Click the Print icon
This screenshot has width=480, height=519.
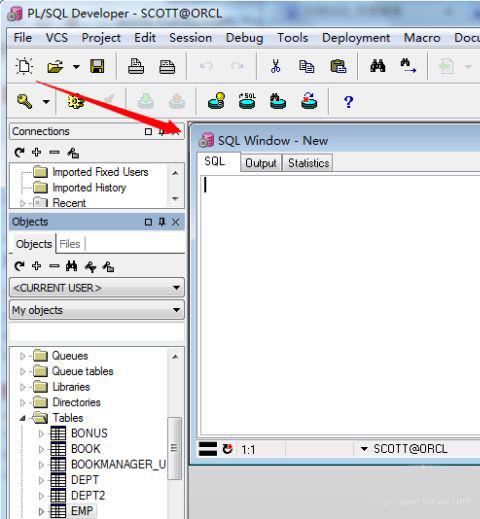click(x=136, y=66)
